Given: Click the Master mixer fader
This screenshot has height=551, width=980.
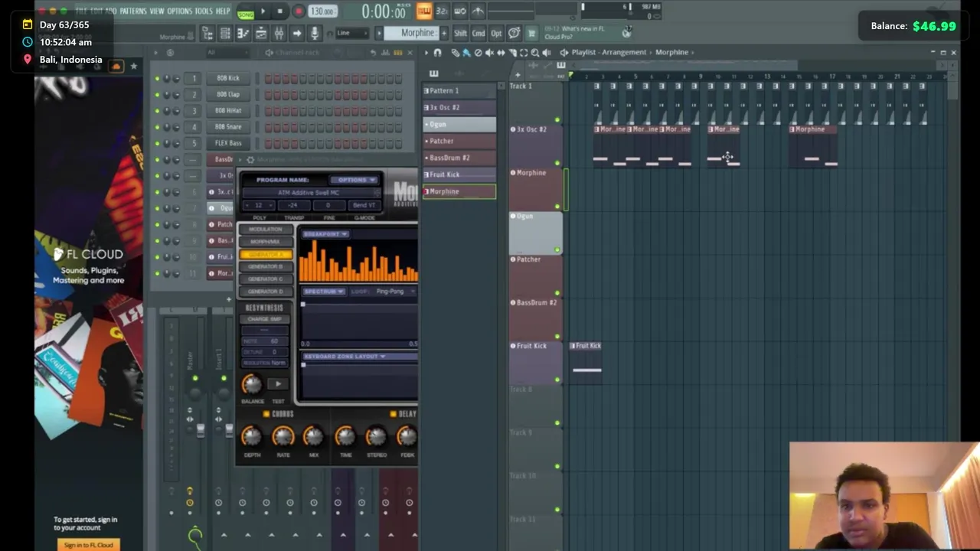Looking at the screenshot, I should coord(201,429).
